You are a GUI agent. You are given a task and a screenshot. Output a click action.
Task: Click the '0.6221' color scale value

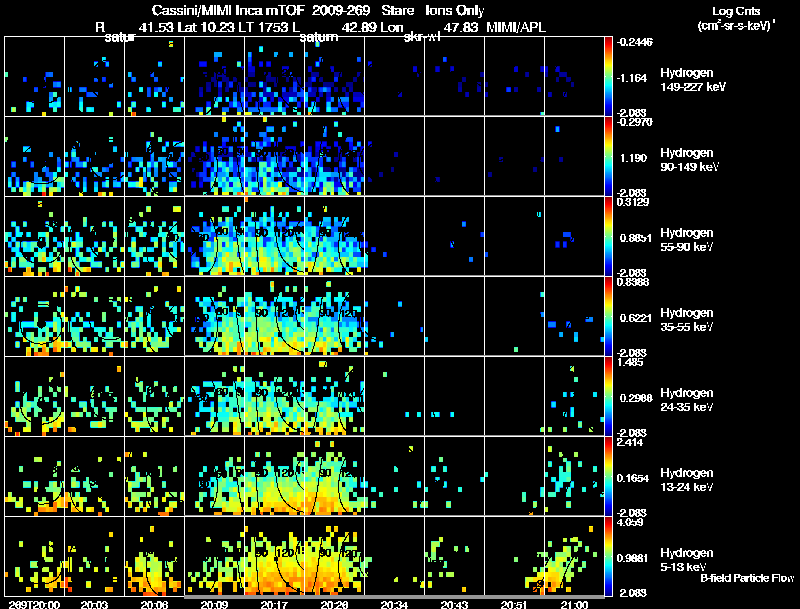pyautogui.click(x=635, y=318)
